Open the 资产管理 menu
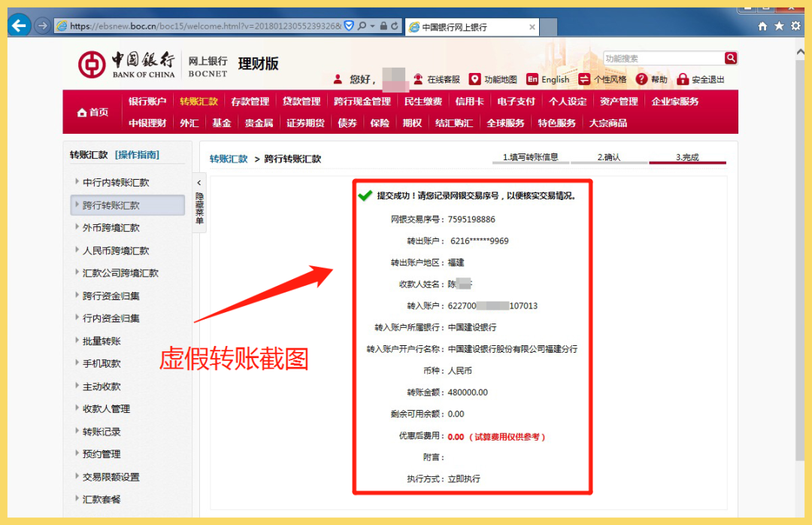This screenshot has width=812, height=525. (x=619, y=101)
